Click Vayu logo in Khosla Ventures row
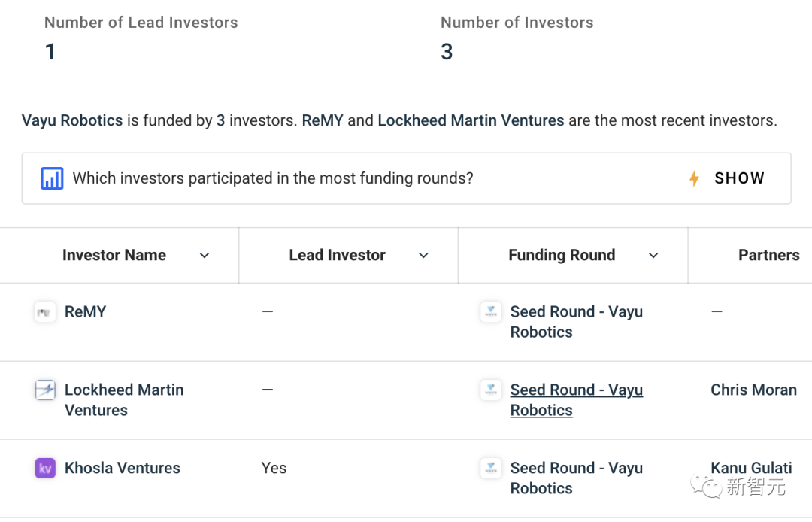 point(491,469)
